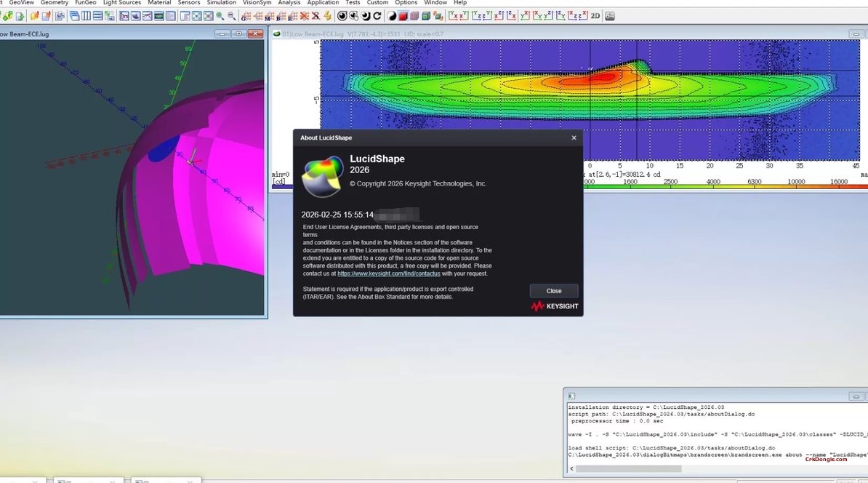The image size is (868, 483).
Task: Click the magnifier zoom in icon
Action: [x=220, y=16]
